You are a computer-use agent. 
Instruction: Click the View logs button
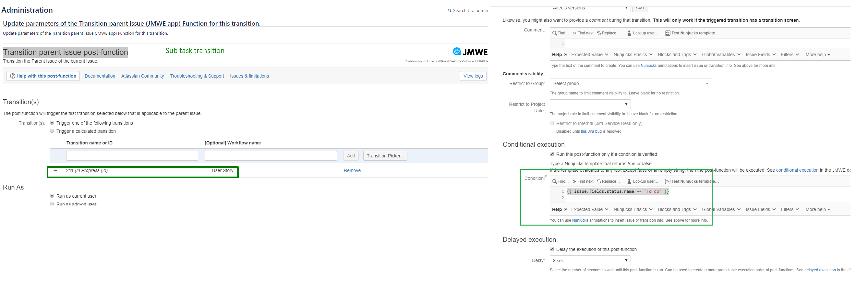coord(473,76)
